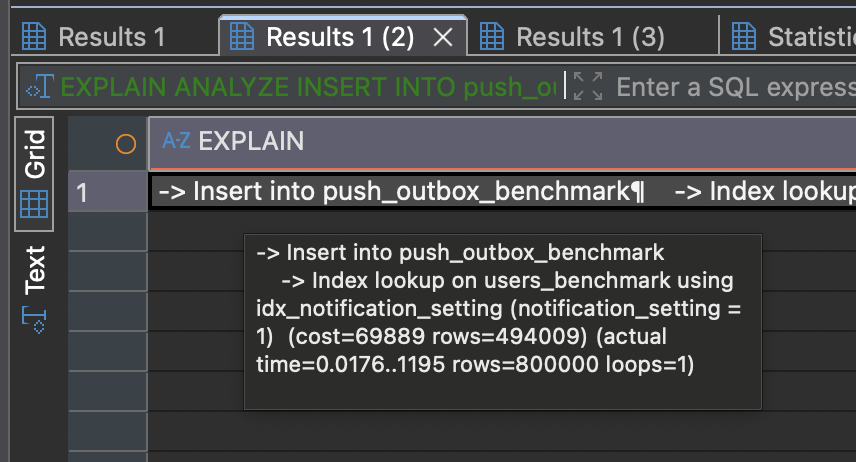The image size is (856, 462).
Task: Expand the filter panel with arrows icon
Action: pos(589,87)
